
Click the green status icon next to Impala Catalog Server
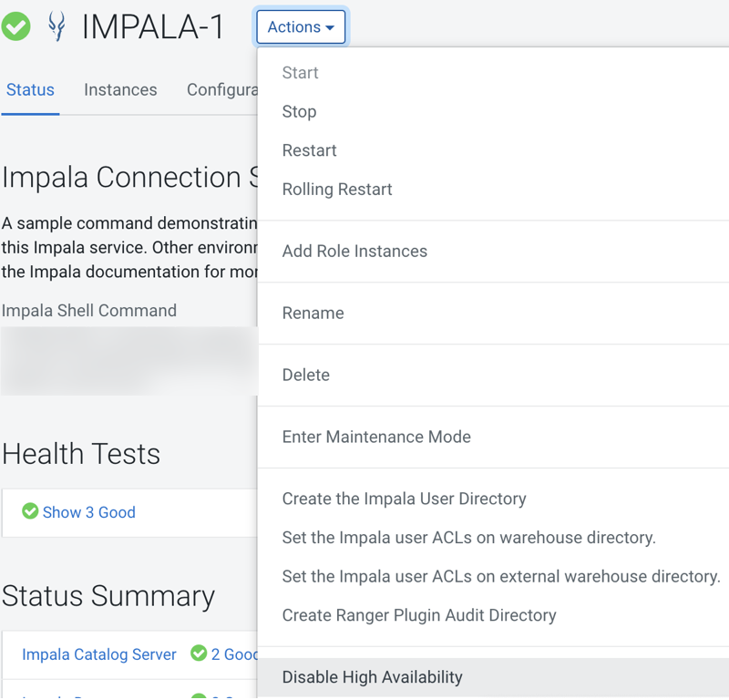[200, 654]
